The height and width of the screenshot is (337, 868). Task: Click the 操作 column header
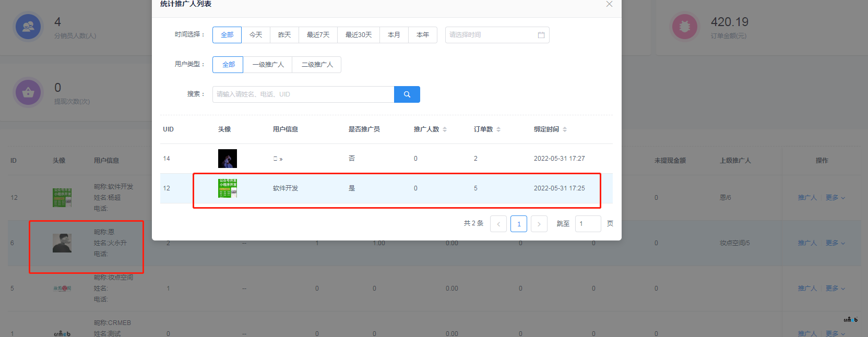(x=822, y=161)
